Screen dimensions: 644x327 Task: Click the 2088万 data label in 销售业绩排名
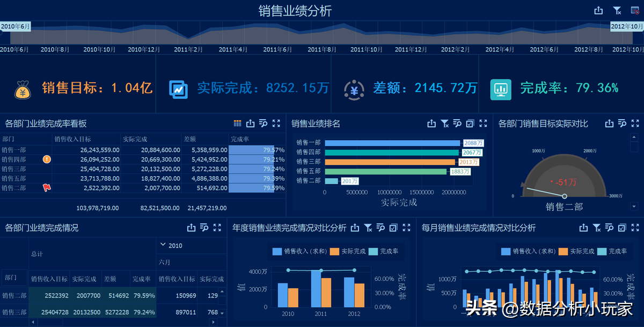[x=473, y=143]
